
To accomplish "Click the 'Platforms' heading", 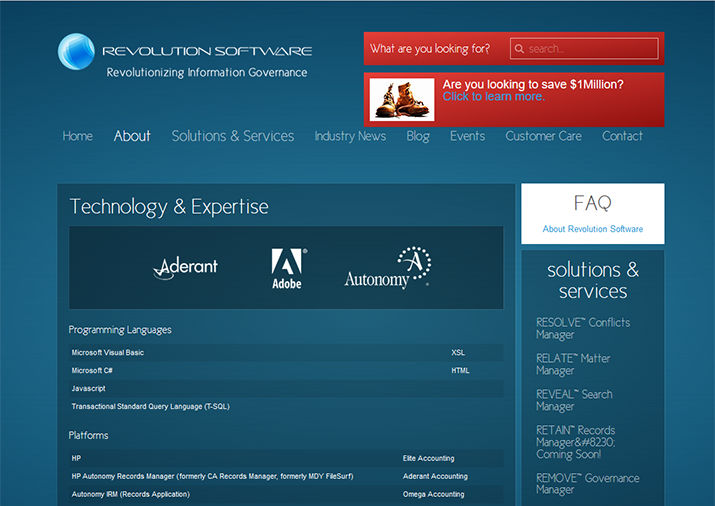I will [88, 435].
